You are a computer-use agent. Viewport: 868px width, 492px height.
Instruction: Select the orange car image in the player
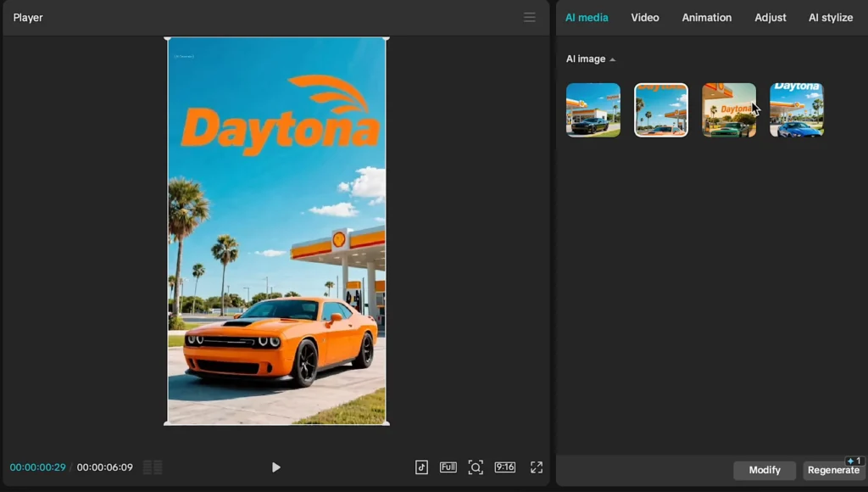coord(277,231)
